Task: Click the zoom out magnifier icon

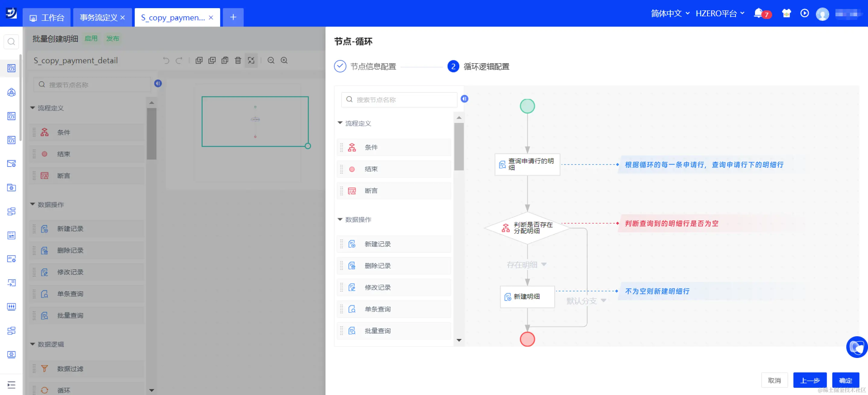Action: click(x=271, y=60)
